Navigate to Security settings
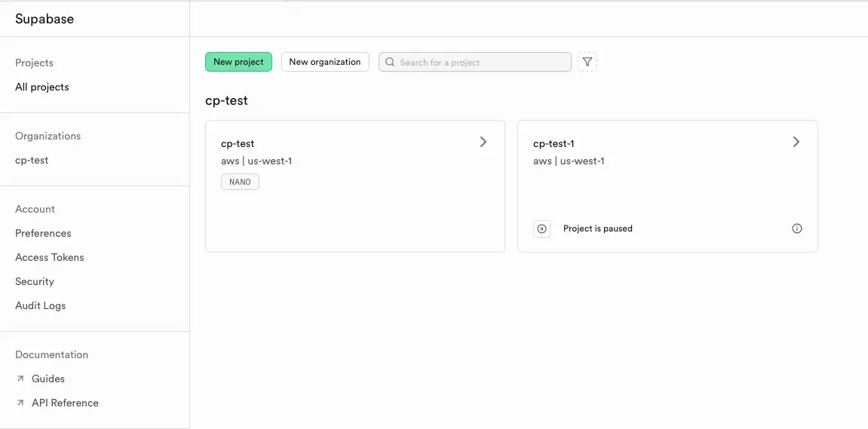 pyautogui.click(x=35, y=281)
